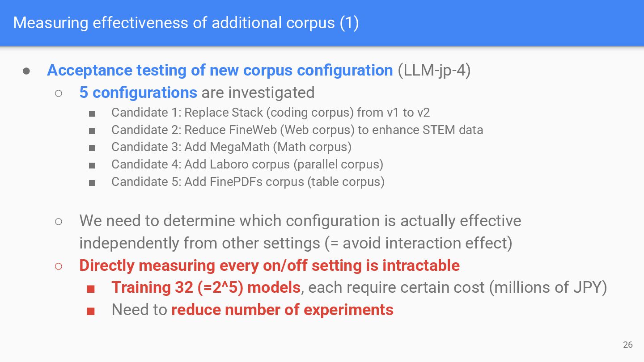Screen dimensions: 644x362
Task: Click the red square bullet beside Training 32
Action: [91, 288]
